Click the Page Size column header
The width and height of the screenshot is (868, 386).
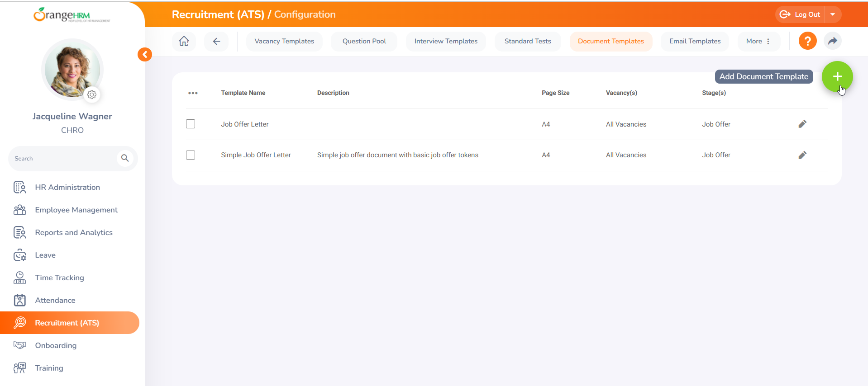[555, 93]
